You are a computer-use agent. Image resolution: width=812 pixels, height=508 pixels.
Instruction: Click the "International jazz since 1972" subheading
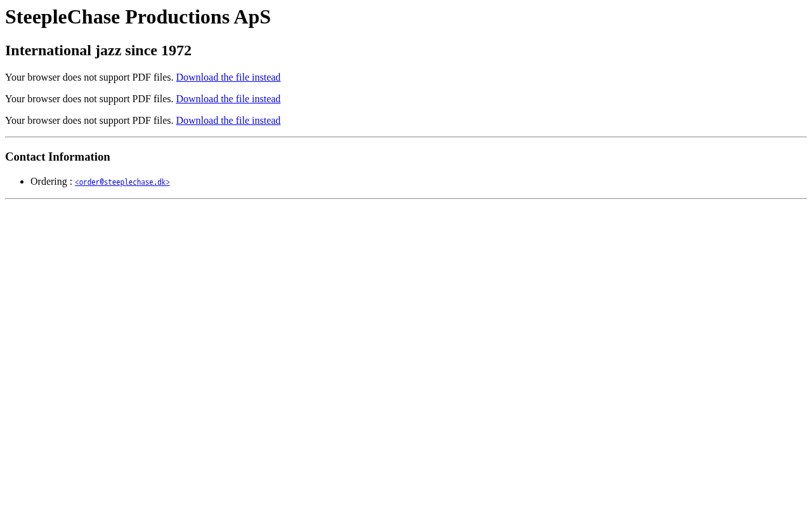coord(98,50)
